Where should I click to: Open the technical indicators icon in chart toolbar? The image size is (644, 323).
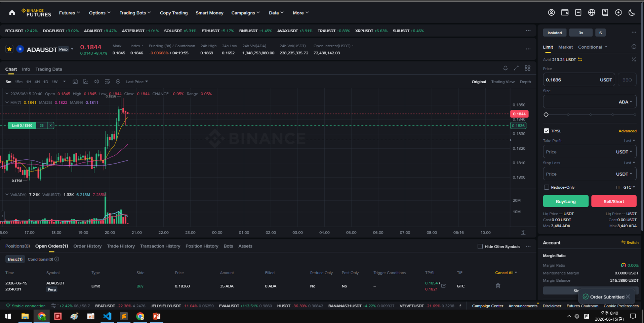coord(86,82)
